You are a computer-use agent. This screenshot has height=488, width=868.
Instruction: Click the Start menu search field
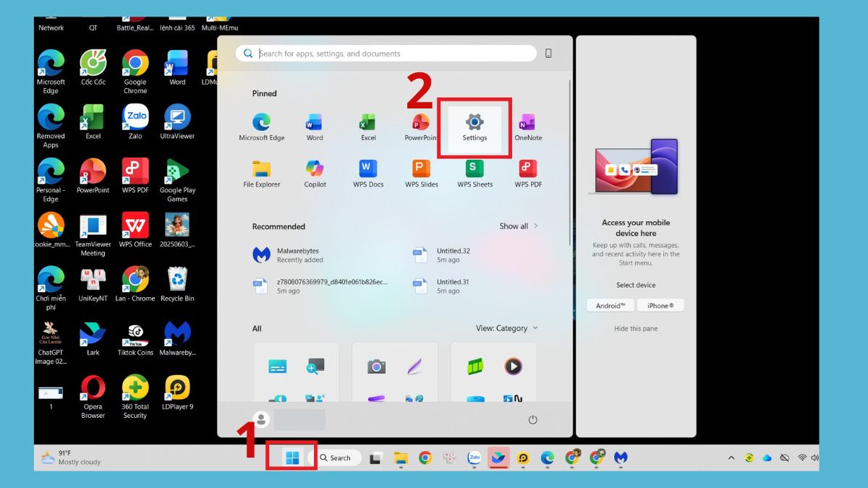[386, 53]
